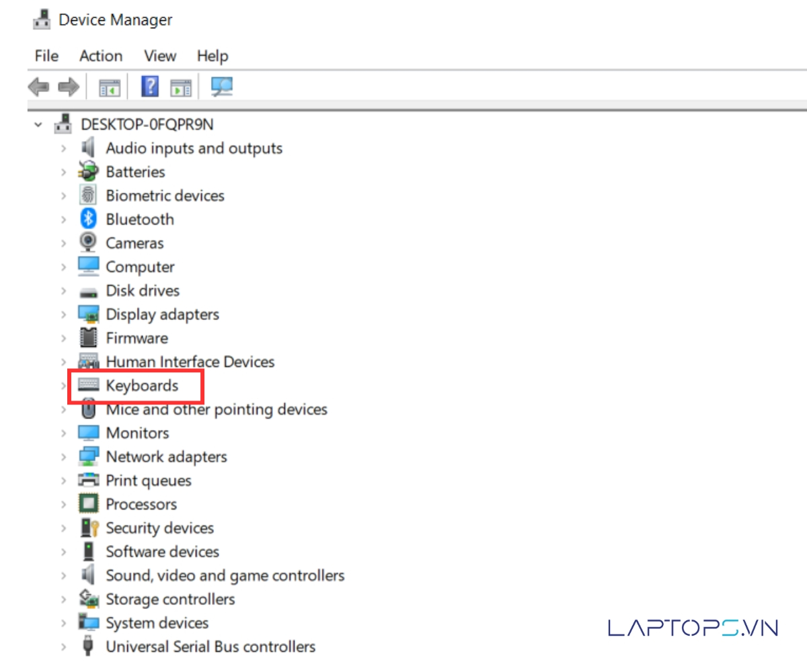The image size is (807, 672).
Task: Select Mice and other pointing devices
Action: point(216,409)
